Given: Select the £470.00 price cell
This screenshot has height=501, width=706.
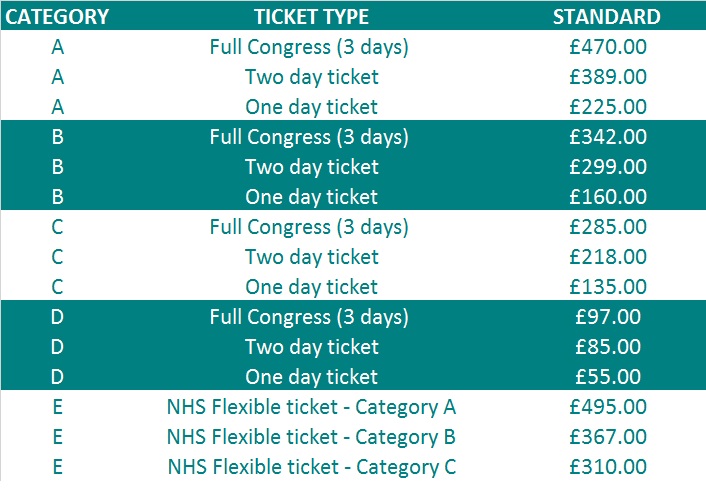Looking at the screenshot, I should click(608, 47).
